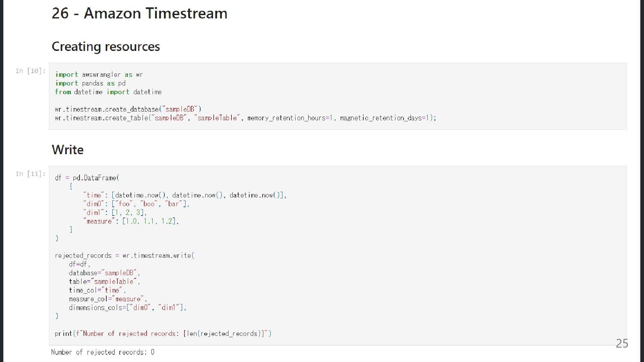The height and width of the screenshot is (362, 644).
Task: Click the 'Write' section heading
Action: 67,149
